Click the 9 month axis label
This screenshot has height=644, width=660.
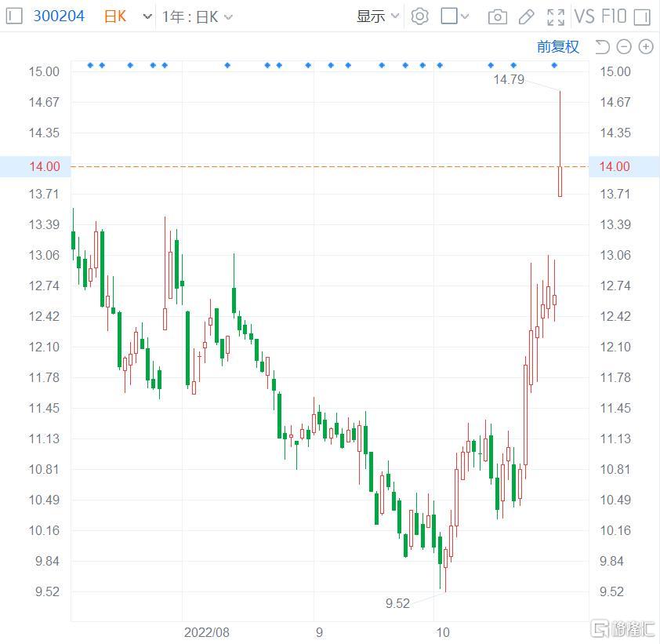click(x=320, y=632)
